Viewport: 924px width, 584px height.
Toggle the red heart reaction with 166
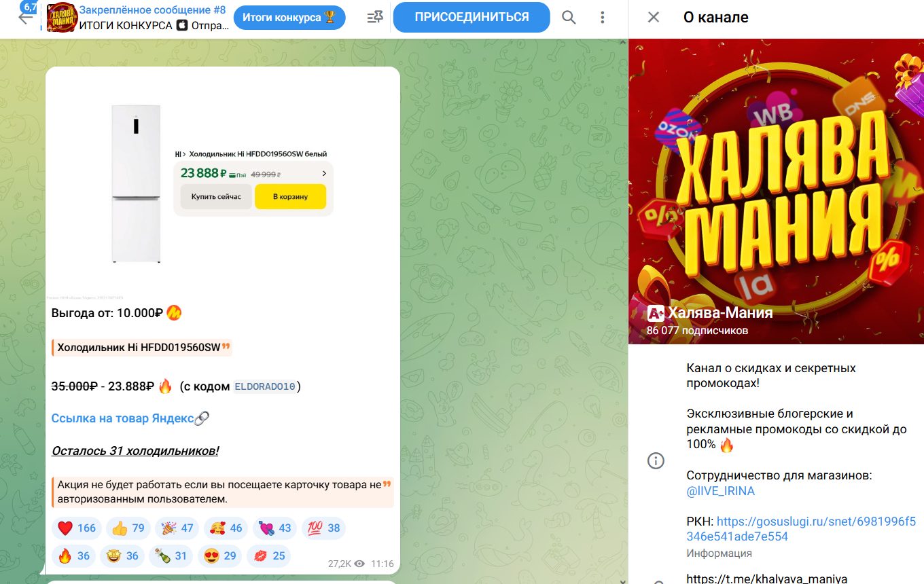(77, 528)
